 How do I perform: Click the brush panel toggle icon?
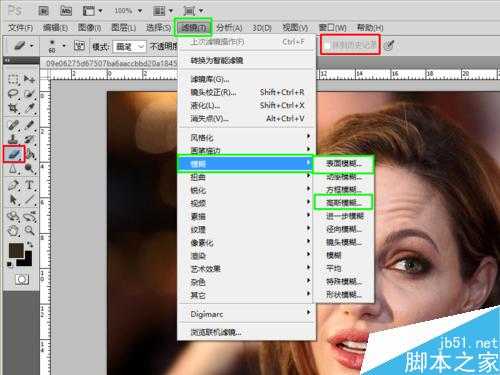pos(79,46)
